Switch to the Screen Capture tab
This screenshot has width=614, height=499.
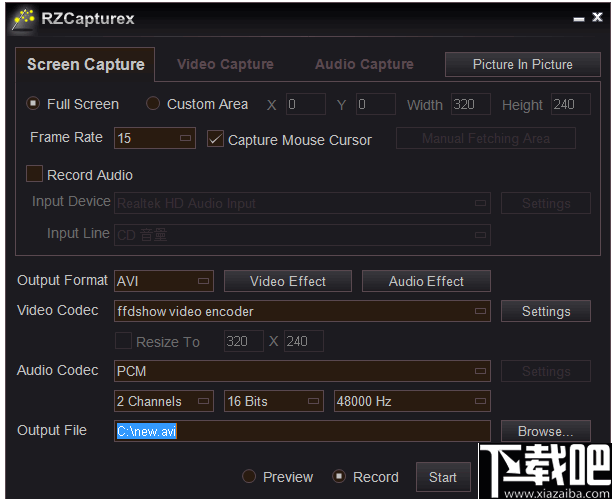coord(85,64)
